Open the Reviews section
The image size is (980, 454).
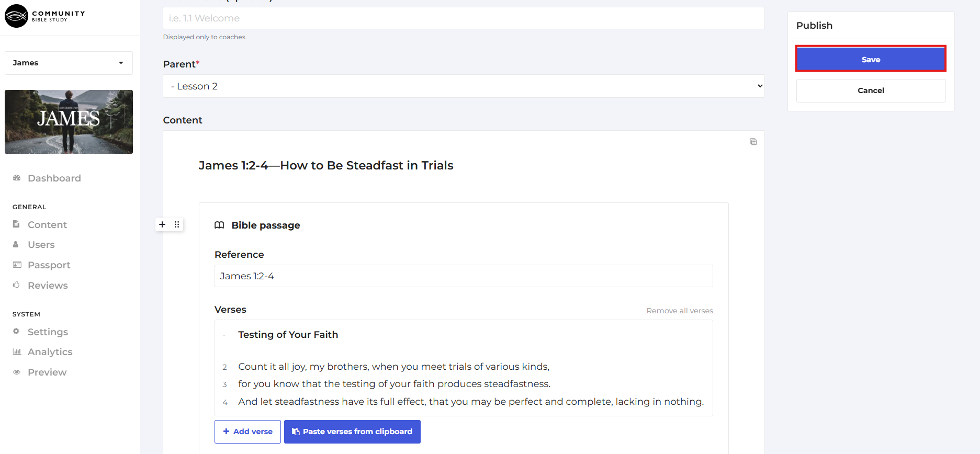click(48, 286)
